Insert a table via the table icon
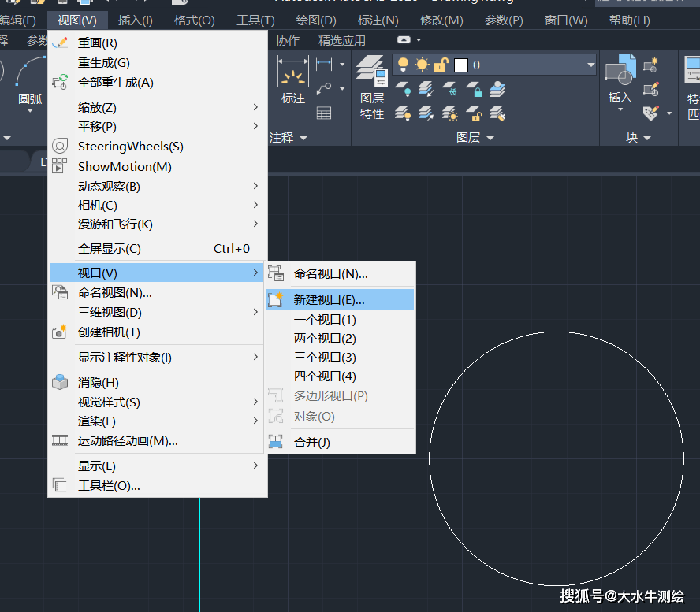This screenshot has width=700, height=612. tap(324, 113)
